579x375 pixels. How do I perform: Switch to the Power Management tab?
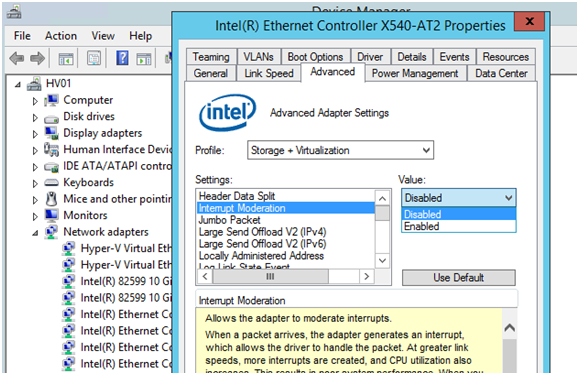point(415,73)
